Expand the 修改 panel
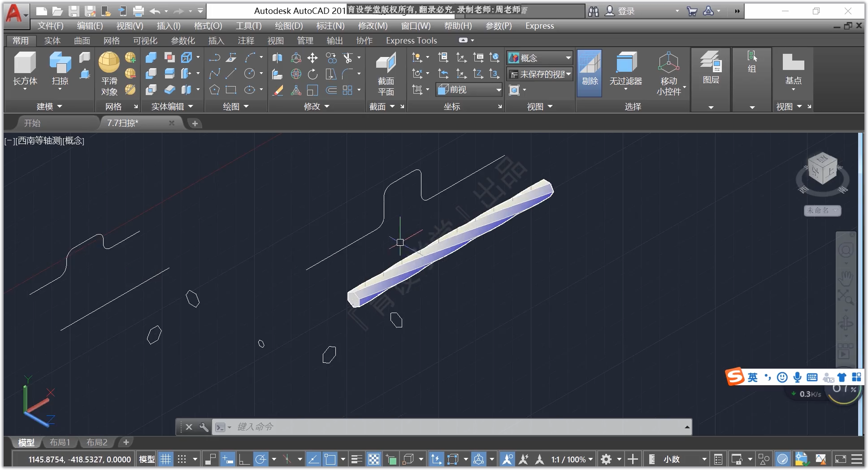 click(x=316, y=106)
